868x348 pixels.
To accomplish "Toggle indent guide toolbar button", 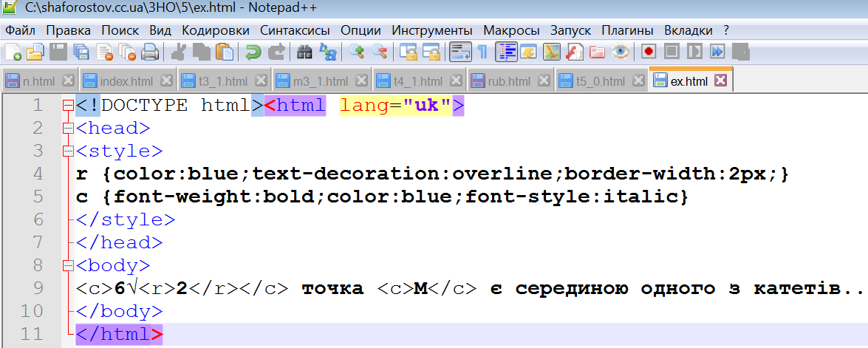I will pos(506,52).
